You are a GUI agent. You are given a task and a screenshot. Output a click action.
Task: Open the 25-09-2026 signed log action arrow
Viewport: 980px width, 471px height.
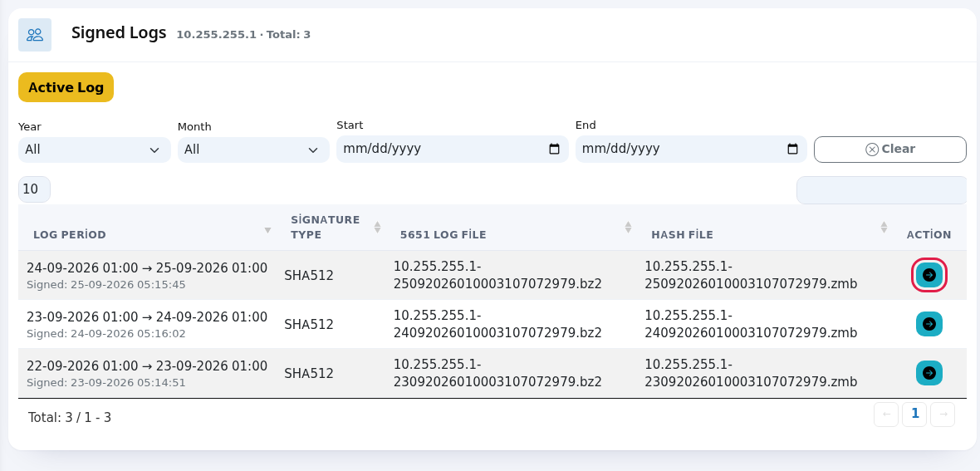(929, 275)
